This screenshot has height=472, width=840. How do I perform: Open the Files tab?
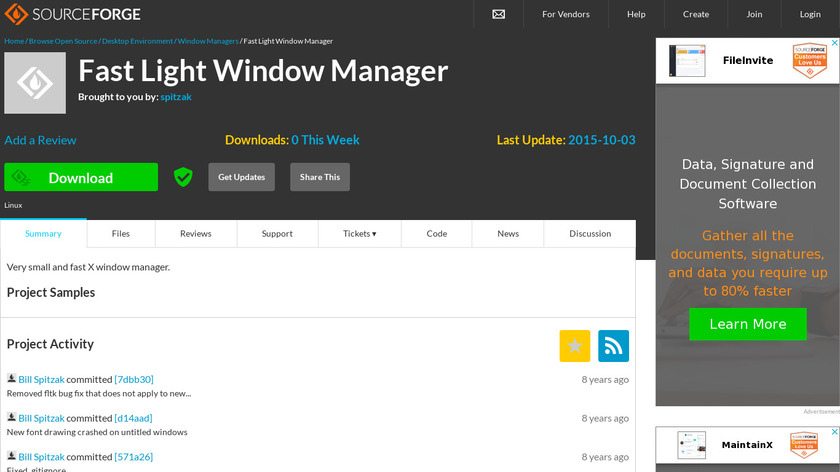tap(121, 234)
